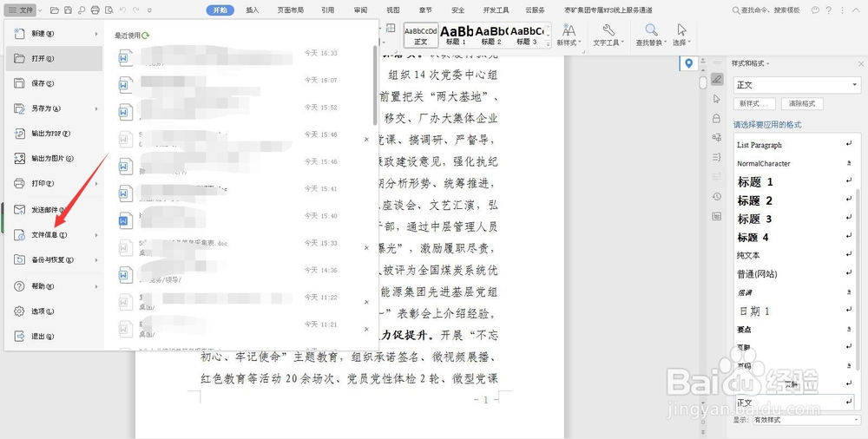The height and width of the screenshot is (439, 868).
Task: Choose 退出 to exit
Action: 54,336
